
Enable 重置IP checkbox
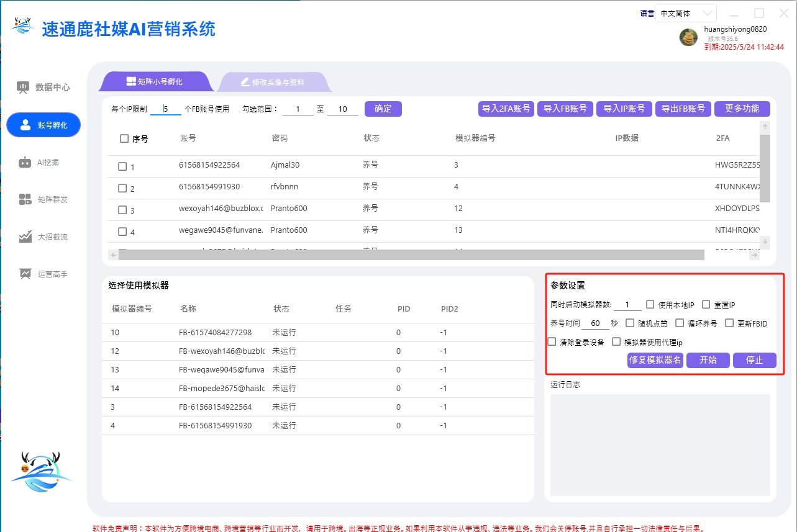(706, 304)
